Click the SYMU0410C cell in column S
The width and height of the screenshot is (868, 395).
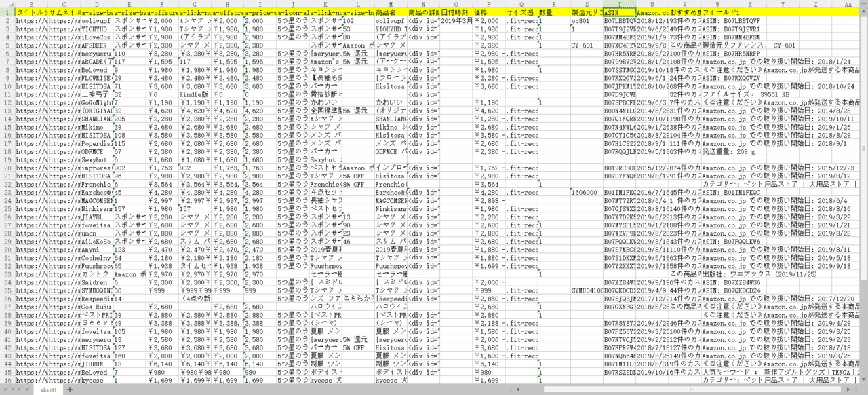tap(587, 289)
